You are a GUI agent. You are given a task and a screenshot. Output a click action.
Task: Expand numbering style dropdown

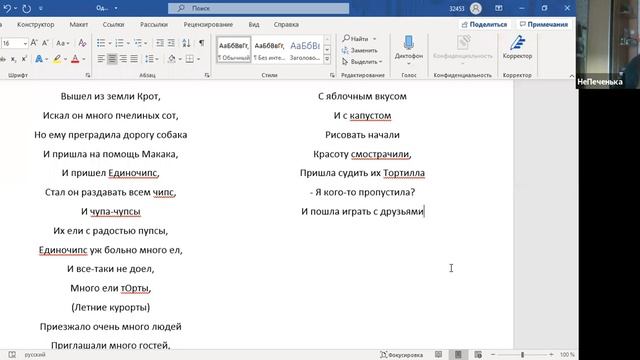[x=128, y=43]
